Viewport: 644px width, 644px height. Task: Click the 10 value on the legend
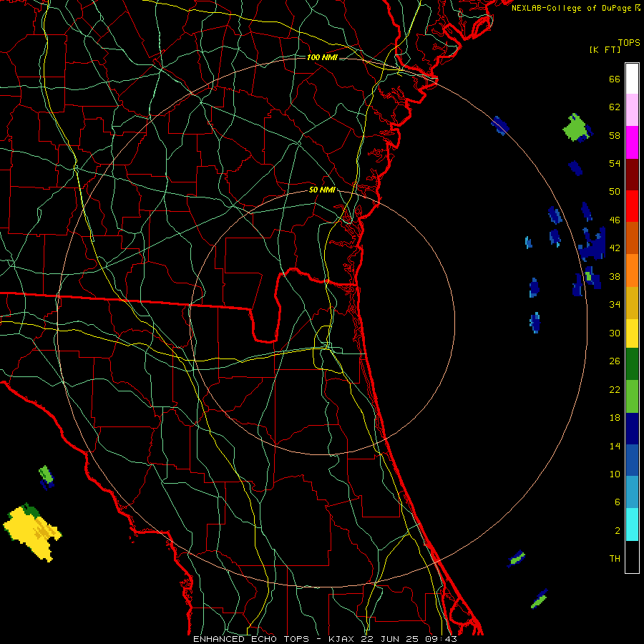(x=615, y=474)
